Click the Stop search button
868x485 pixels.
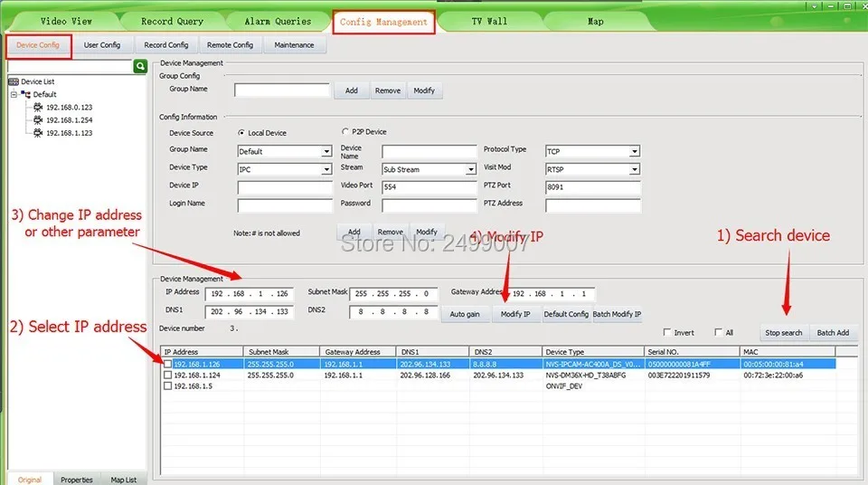783,333
